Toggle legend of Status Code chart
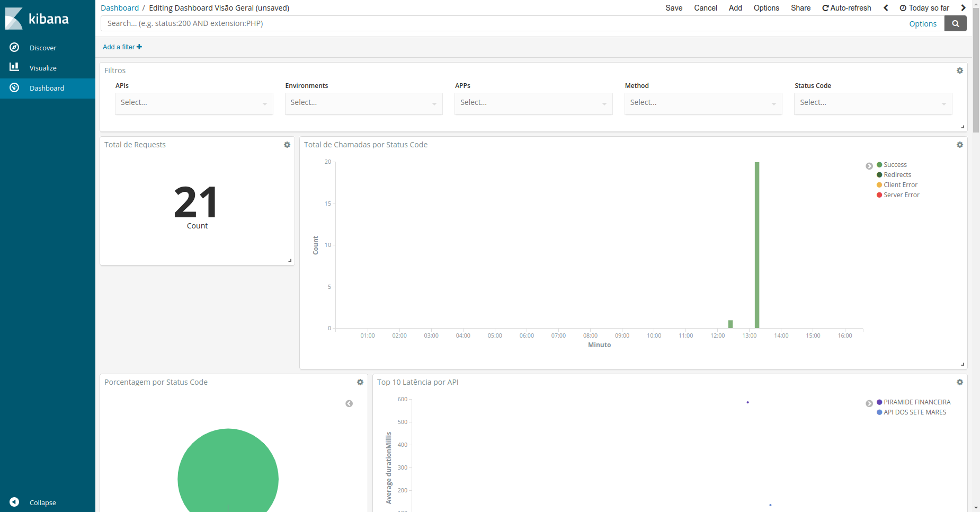 pyautogui.click(x=869, y=166)
